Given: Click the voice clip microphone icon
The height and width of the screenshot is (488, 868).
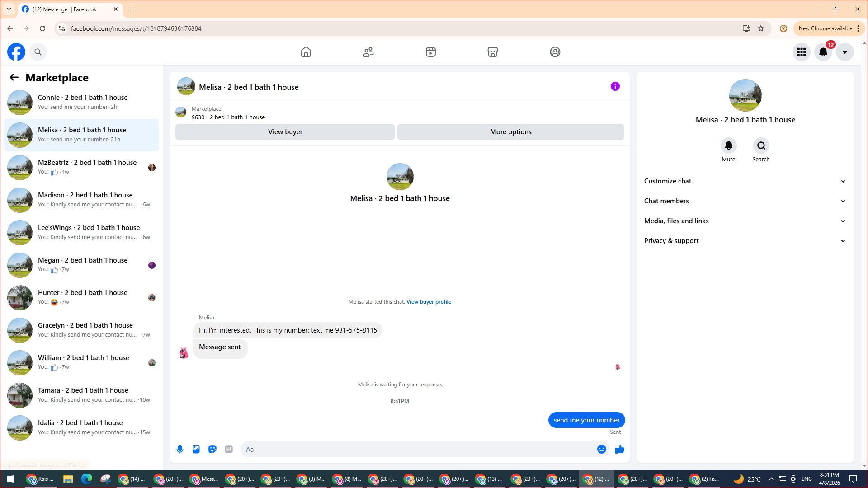Looking at the screenshot, I should [x=180, y=449].
